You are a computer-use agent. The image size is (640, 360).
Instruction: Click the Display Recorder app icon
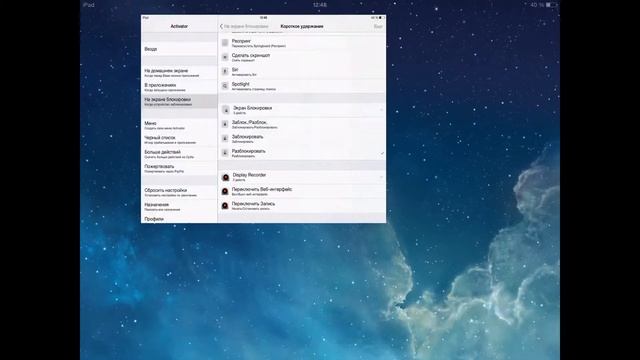226,177
